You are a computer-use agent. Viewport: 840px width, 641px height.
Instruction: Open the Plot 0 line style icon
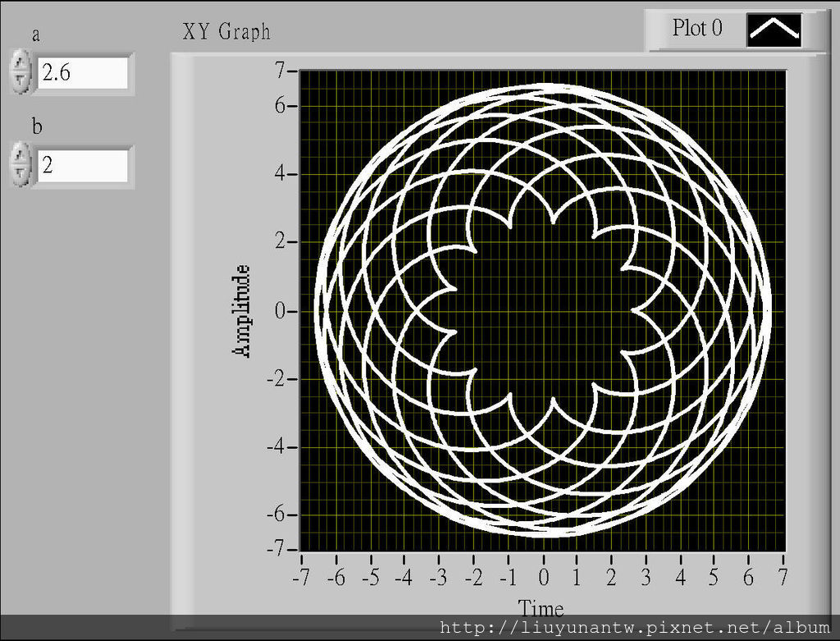774,30
